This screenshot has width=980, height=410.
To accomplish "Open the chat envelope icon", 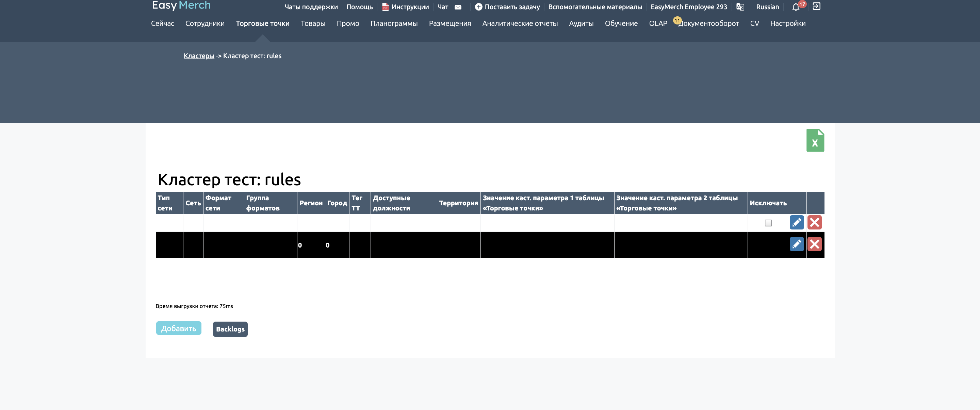I will [x=458, y=7].
